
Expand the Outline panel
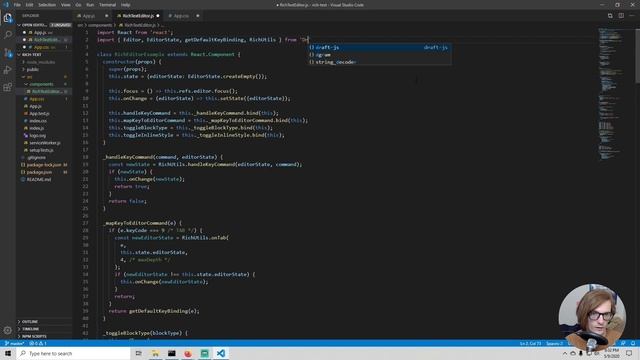click(x=44, y=322)
